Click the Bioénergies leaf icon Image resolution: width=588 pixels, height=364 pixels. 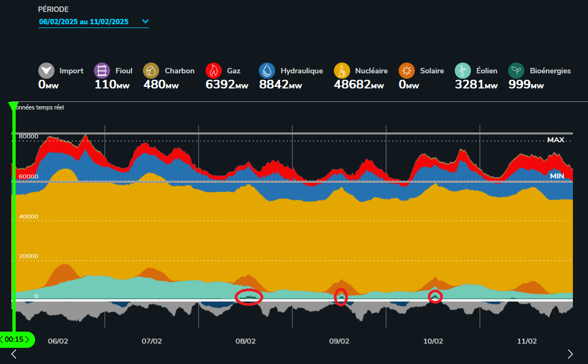point(516,71)
